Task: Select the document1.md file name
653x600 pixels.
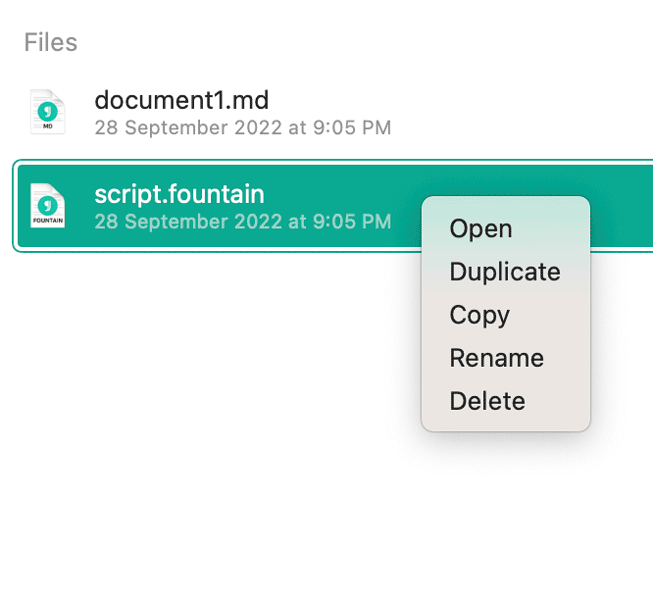Action: 182,100
